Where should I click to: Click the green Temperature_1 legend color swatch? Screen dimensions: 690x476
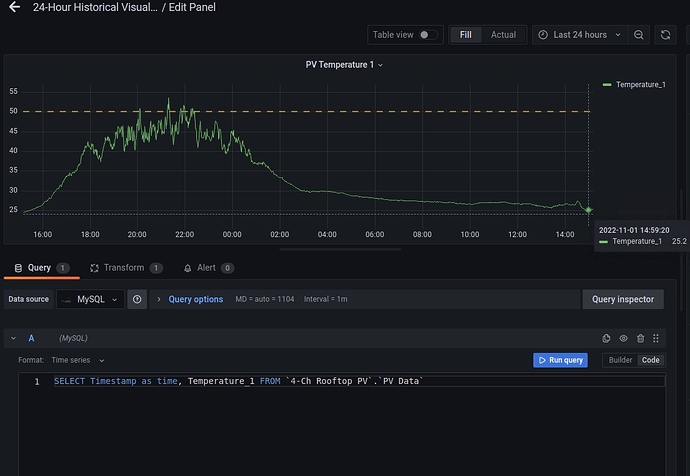pyautogui.click(x=607, y=84)
